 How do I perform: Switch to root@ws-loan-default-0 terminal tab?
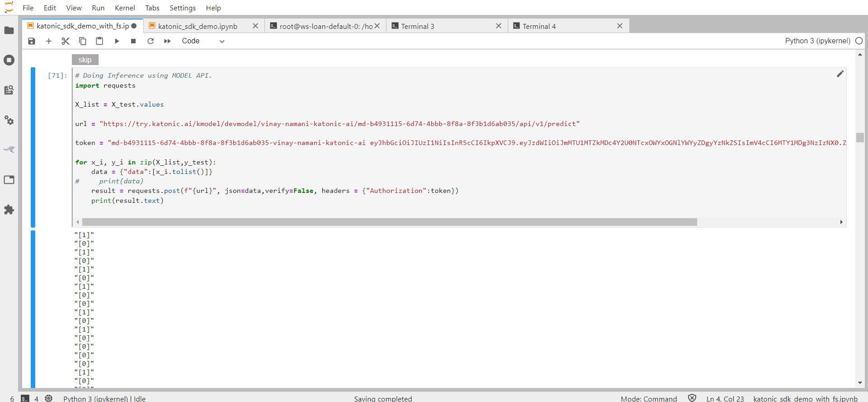click(x=326, y=26)
